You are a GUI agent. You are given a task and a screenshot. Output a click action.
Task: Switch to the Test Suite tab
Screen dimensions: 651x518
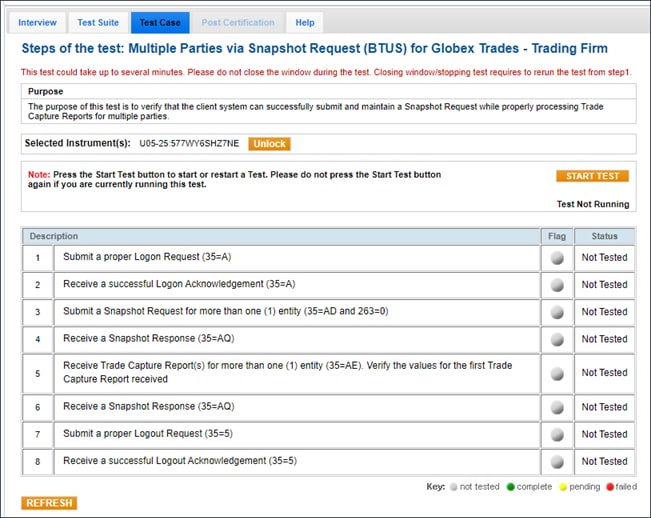point(97,22)
